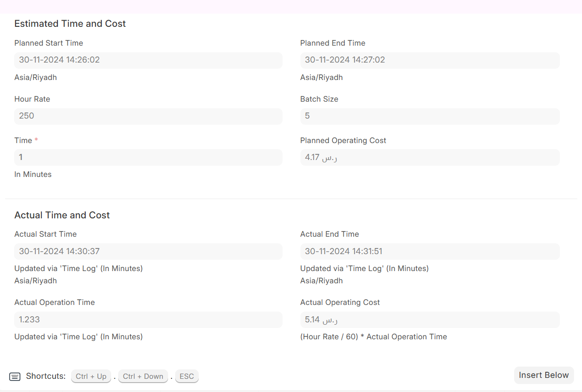
Task: Click the Estimated Time and Cost heading
Action: [x=70, y=24]
